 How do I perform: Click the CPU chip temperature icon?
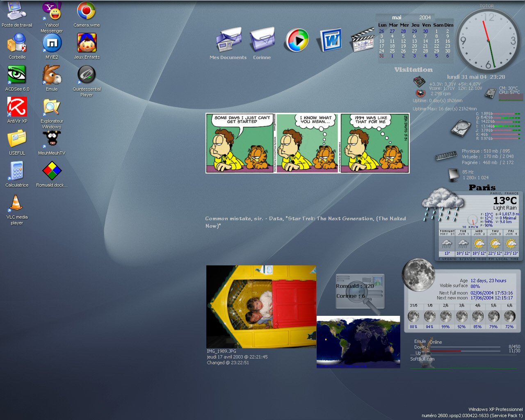490,94
